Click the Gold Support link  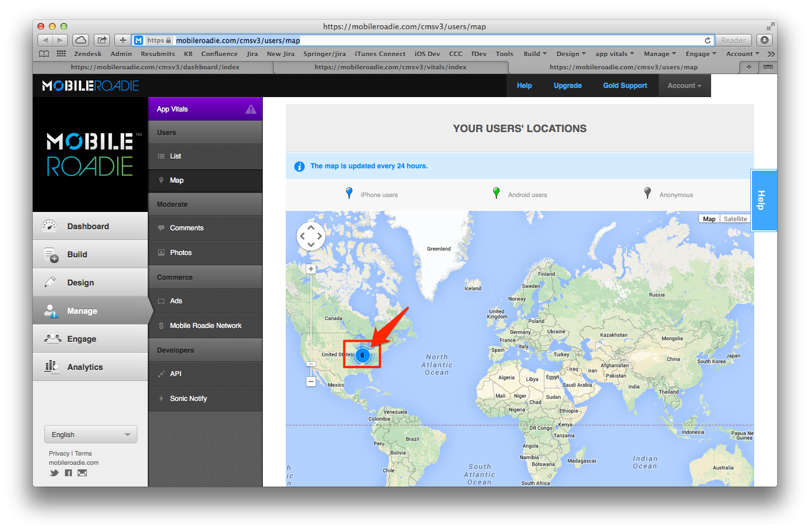(x=625, y=86)
